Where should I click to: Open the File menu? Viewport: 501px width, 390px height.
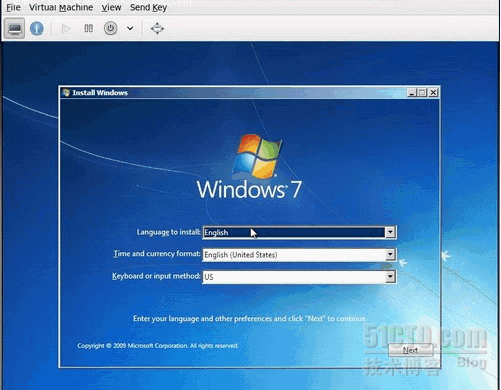pyautogui.click(x=13, y=7)
